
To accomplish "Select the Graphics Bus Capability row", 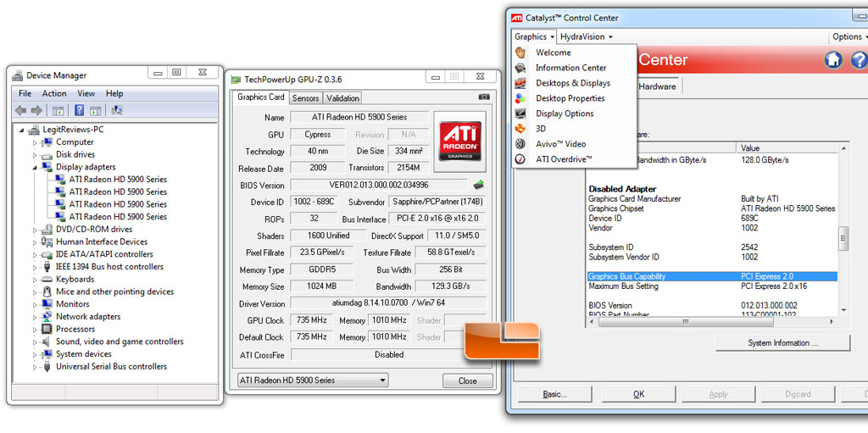I will pos(712,276).
